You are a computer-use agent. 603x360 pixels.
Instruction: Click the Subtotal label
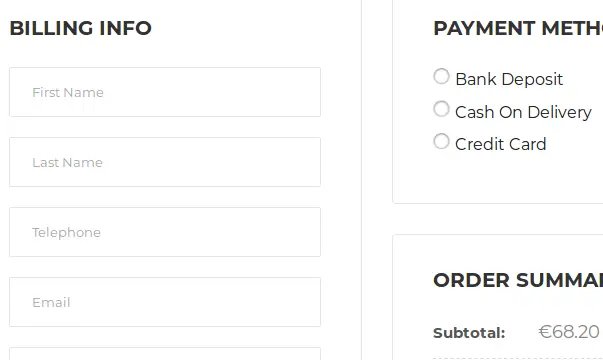pyautogui.click(x=469, y=333)
